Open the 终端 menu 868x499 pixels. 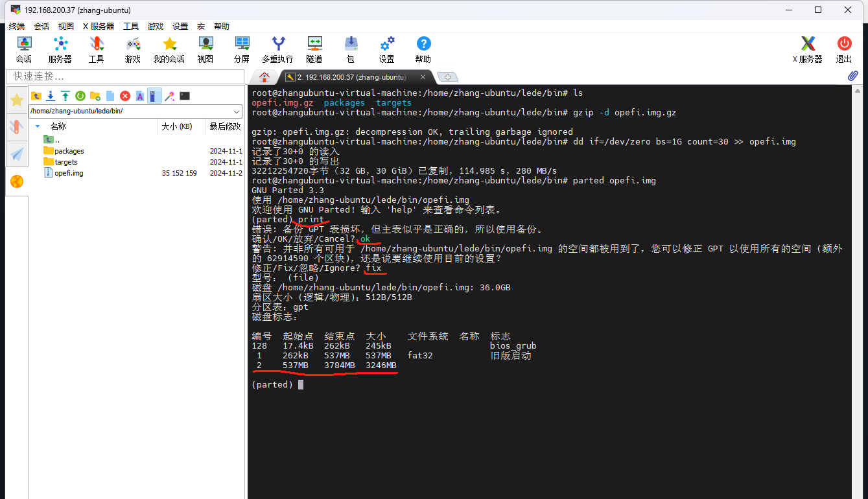[x=17, y=27]
